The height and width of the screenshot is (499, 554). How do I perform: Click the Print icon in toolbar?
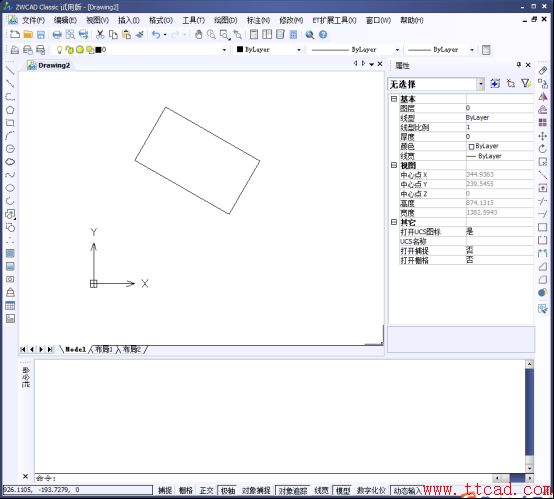(57, 35)
